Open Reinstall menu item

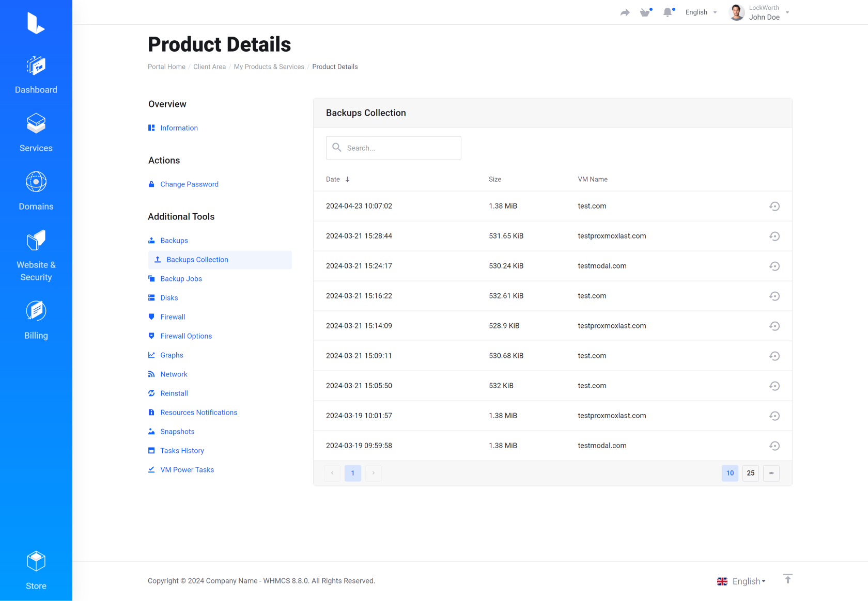[174, 393]
